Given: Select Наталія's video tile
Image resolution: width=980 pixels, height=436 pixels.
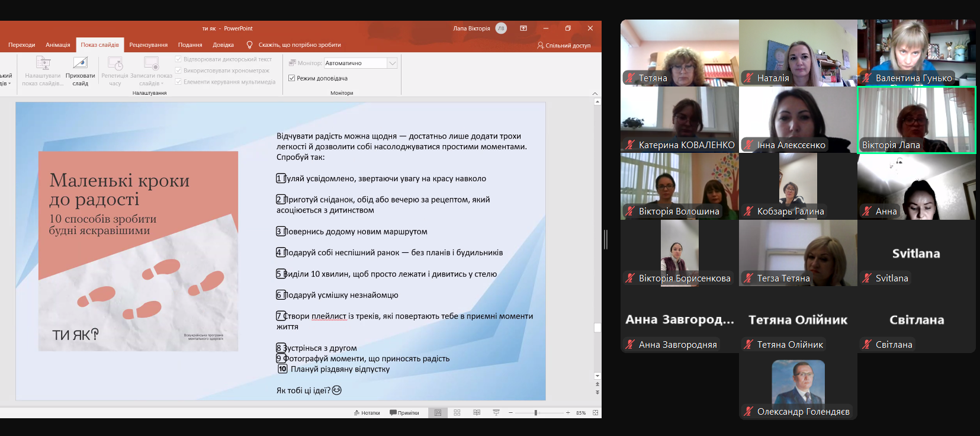Looking at the screenshot, I should 798,53.
